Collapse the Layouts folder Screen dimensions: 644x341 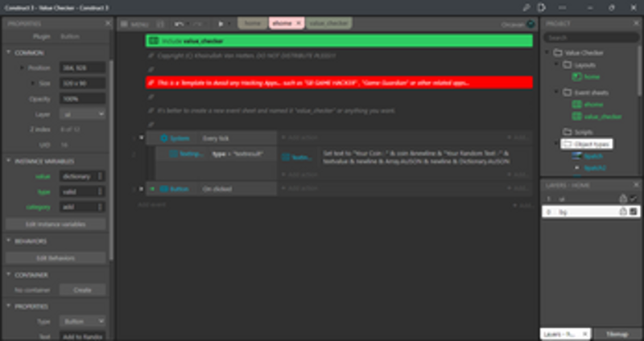pos(556,64)
